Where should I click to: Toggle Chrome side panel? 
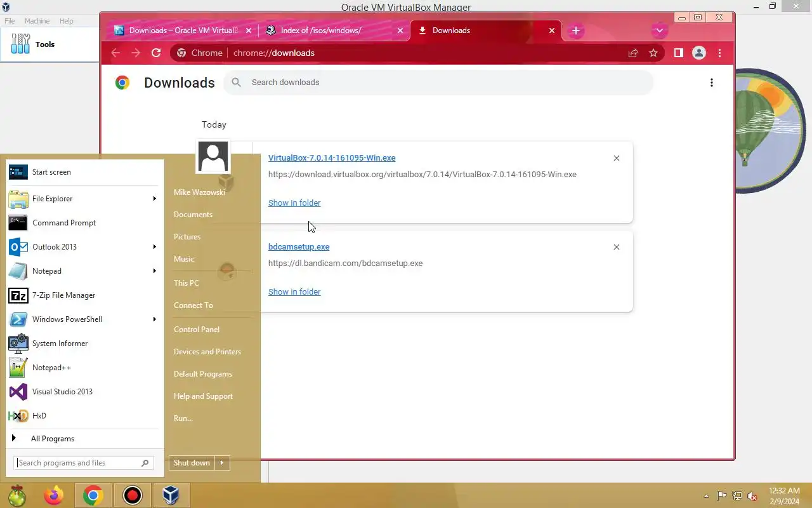(x=678, y=53)
